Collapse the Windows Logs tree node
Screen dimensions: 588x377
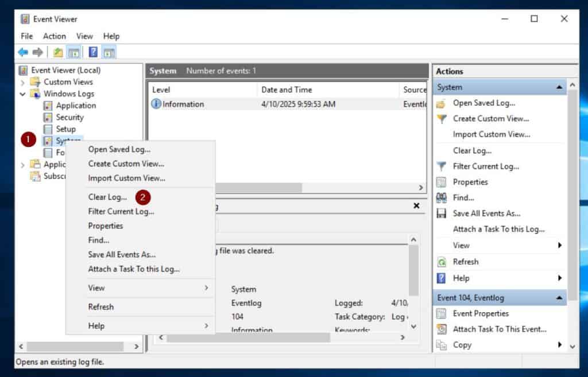click(x=22, y=94)
